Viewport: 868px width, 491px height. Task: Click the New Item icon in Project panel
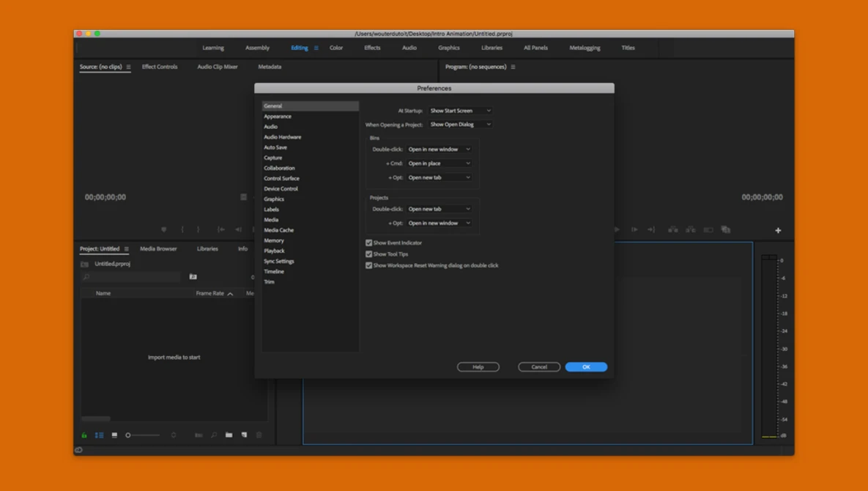244,435
